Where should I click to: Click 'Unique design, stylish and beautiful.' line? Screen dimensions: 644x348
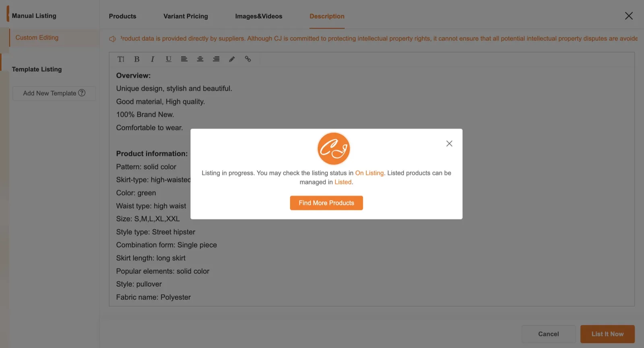(x=174, y=89)
